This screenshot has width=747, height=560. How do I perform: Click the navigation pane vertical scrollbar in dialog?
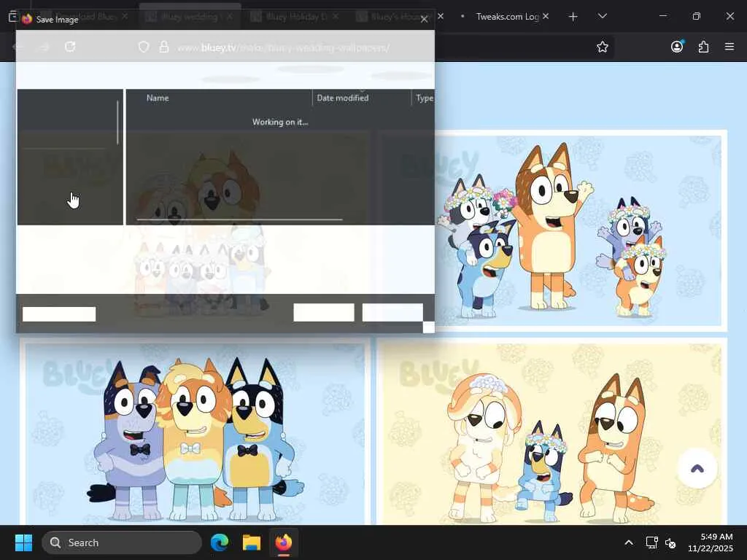(x=117, y=122)
